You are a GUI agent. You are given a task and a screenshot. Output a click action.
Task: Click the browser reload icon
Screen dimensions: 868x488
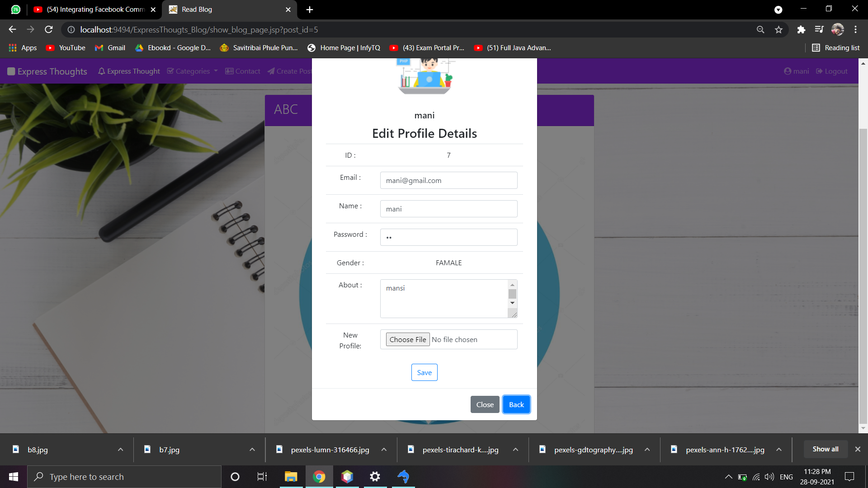49,30
